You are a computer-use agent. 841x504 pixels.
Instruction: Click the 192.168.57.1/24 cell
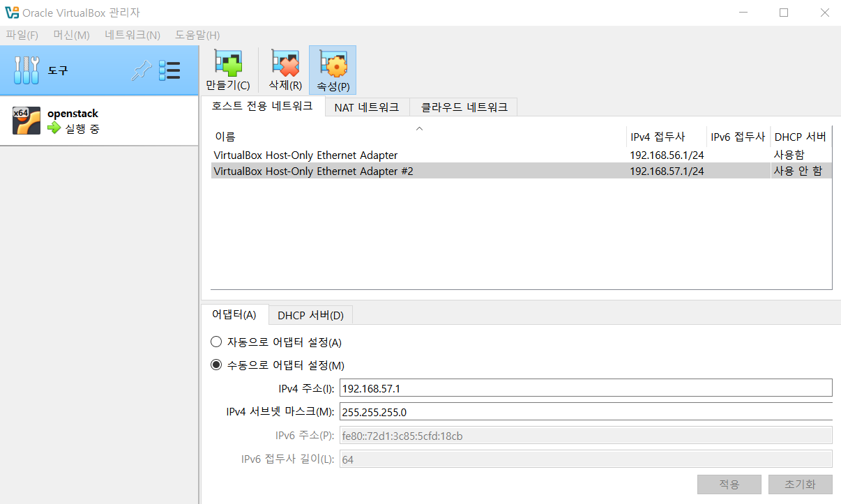click(x=667, y=171)
